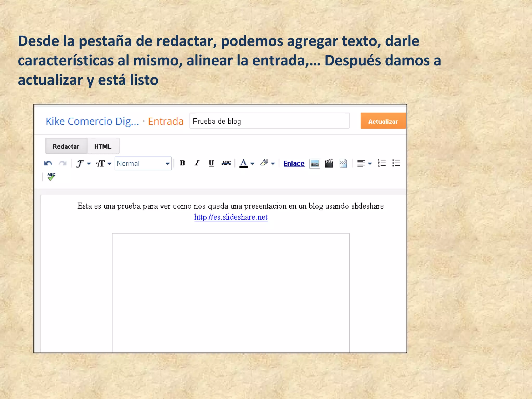Image resolution: width=532 pixels, height=399 pixels.
Task: Open the http://es.slideshare.net link
Action: pos(231,217)
